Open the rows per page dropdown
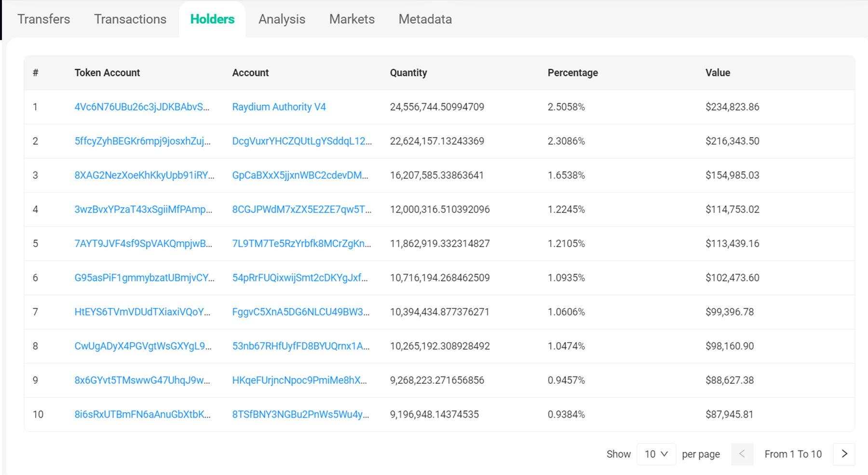 656,454
